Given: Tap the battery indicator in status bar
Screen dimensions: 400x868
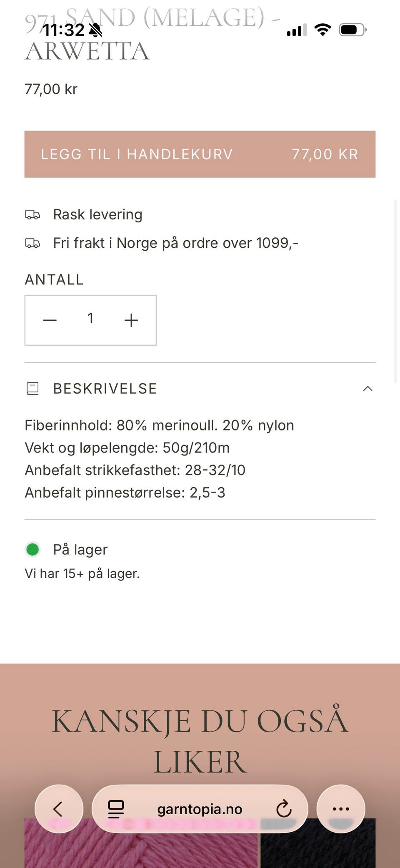Looking at the screenshot, I should click(352, 30).
